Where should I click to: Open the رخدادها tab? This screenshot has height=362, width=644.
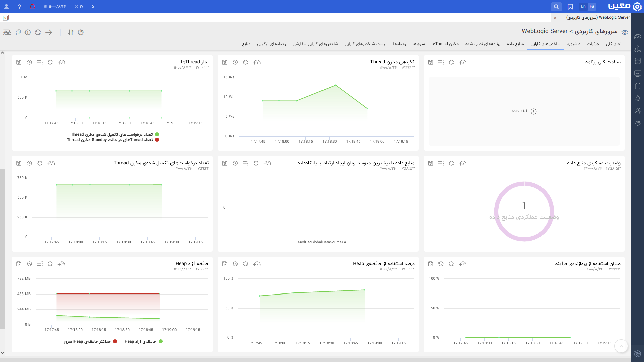pos(400,44)
